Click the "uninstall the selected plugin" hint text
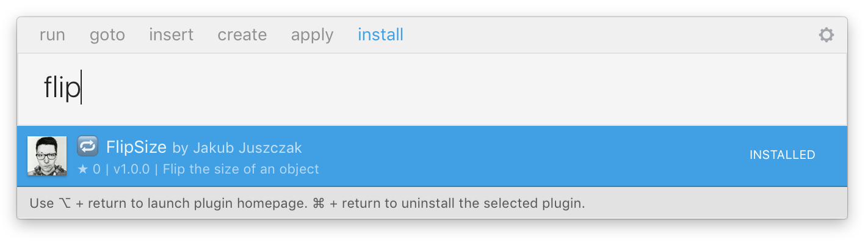Screen dimensions: 868x242 (x=493, y=204)
